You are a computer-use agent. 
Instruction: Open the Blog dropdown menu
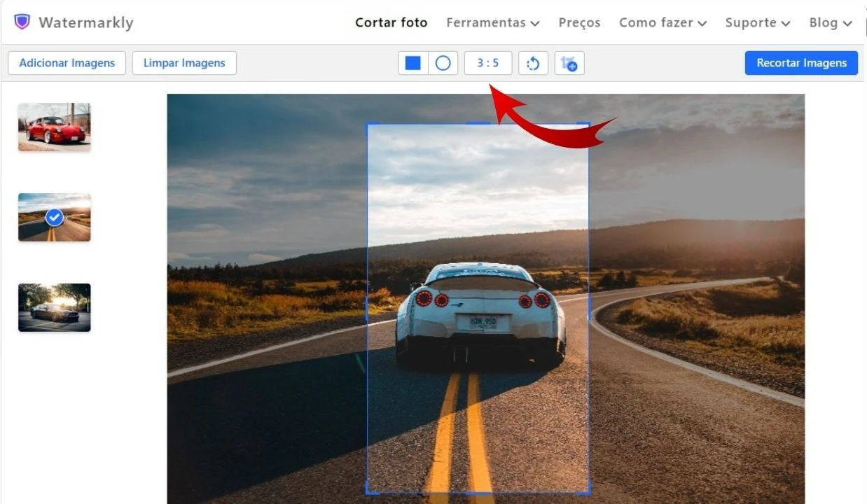point(830,22)
